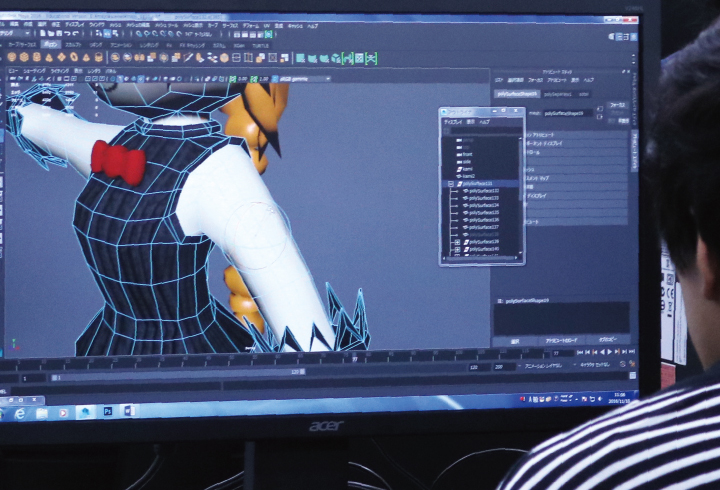The height and width of the screenshot is (490, 720).
Task: Toggle the green exposure icon beside 0.00
Action: (233, 79)
